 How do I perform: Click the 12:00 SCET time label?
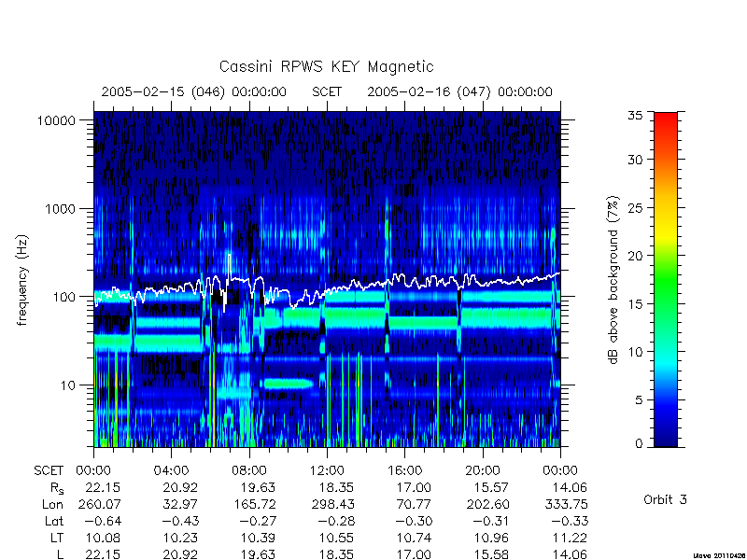327,471
